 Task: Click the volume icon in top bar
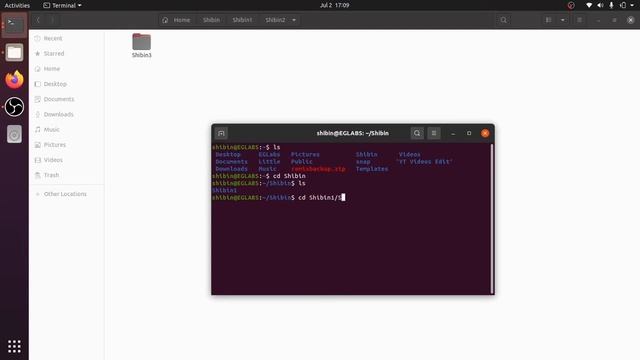point(600,5)
